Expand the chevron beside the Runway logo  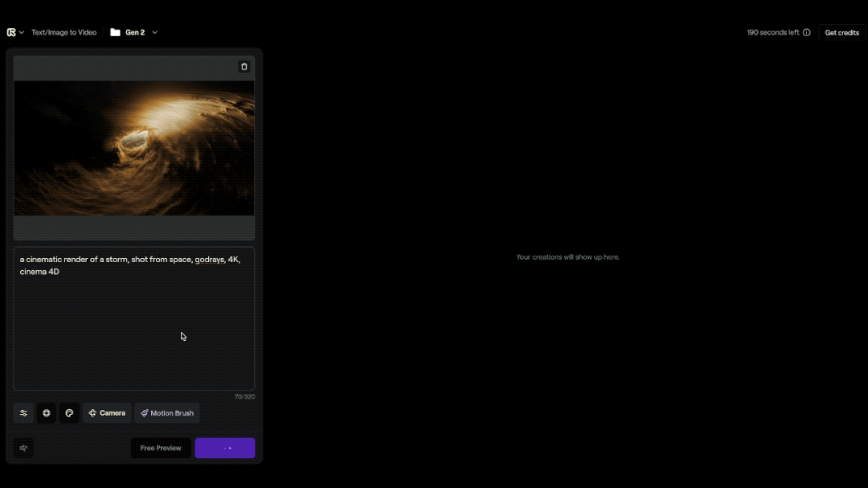22,32
